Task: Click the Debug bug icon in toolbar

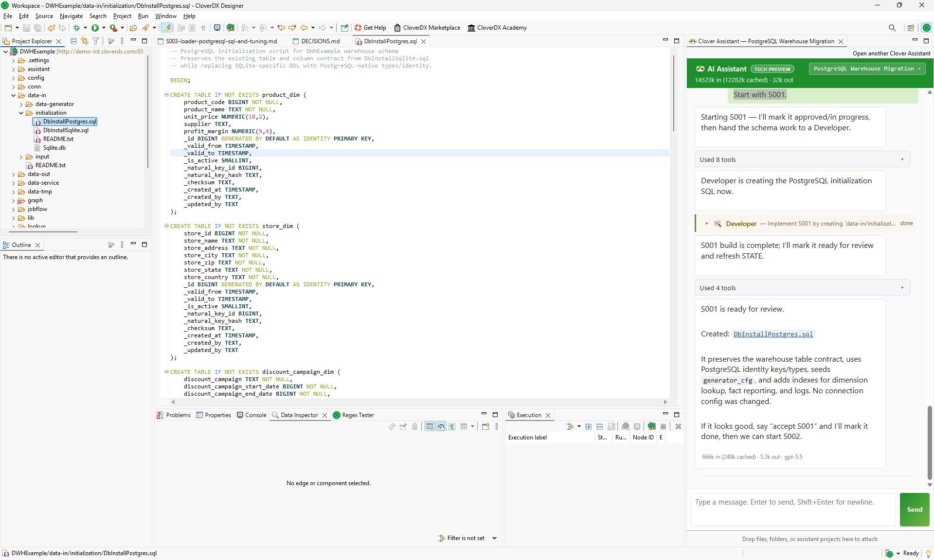Action: click(x=76, y=28)
